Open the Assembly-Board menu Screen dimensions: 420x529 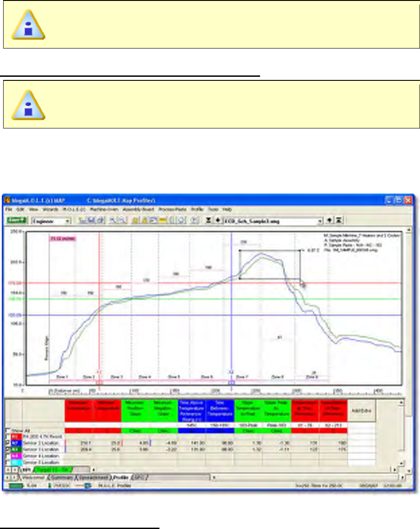[138, 210]
